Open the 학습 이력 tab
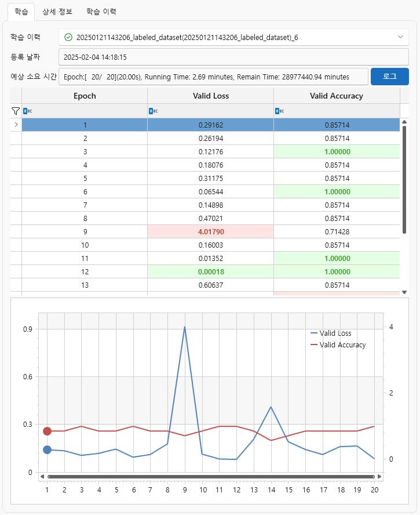Screen dimensions: 420x515 (x=101, y=12)
